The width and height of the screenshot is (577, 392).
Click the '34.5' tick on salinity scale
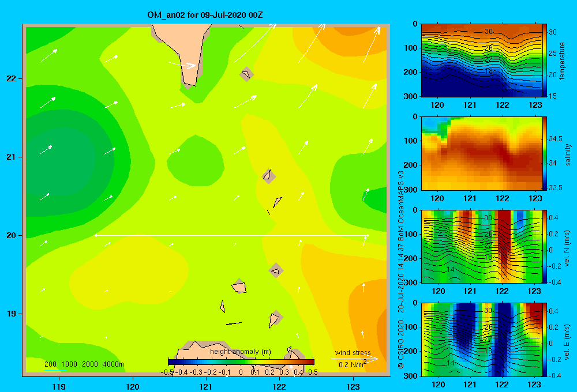point(555,138)
